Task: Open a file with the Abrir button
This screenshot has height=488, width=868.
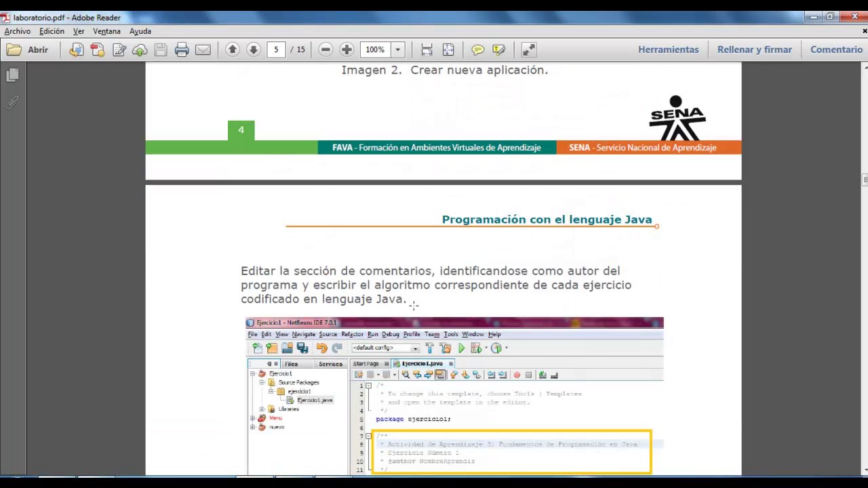Action: 28,49
